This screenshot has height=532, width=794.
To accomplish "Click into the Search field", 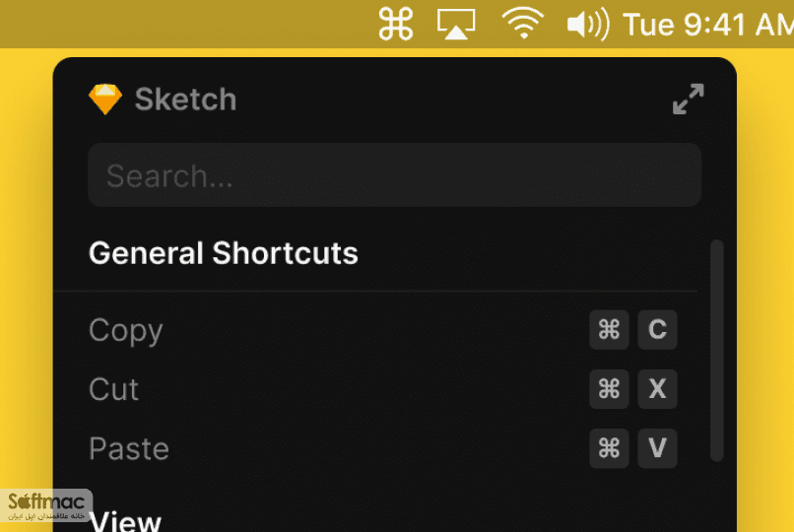I will click(394, 175).
